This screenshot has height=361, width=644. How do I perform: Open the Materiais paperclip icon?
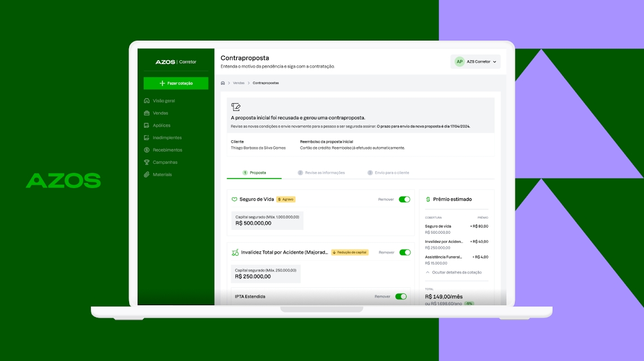[147, 175]
